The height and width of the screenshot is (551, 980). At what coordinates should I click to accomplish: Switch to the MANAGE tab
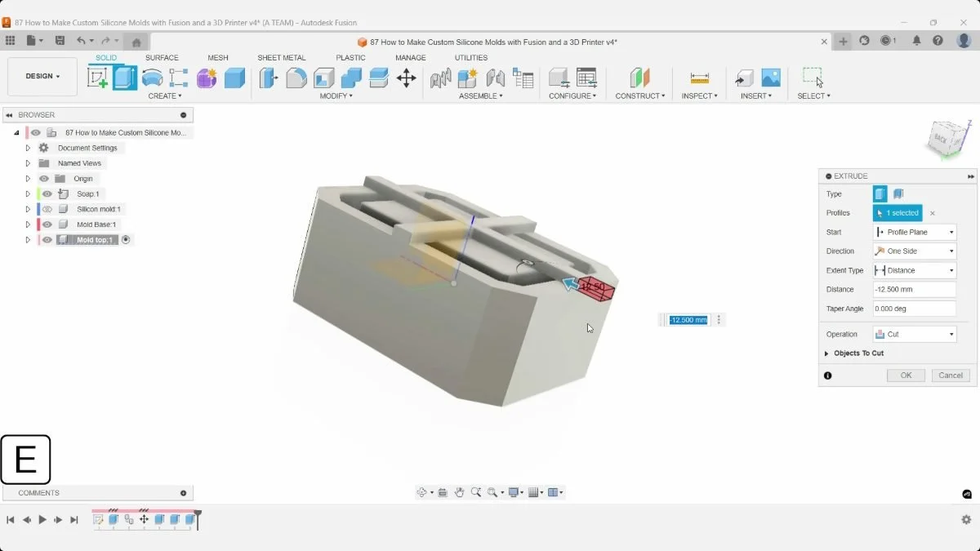click(411, 58)
